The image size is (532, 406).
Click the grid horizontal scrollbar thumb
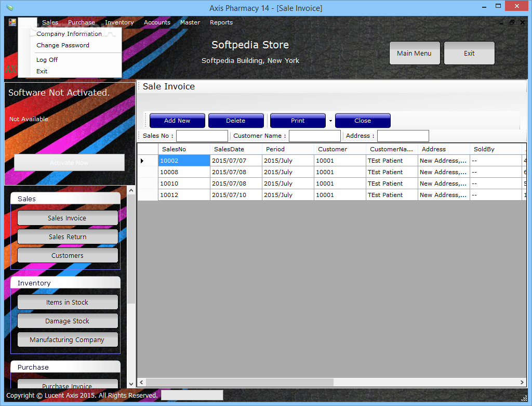point(240,382)
